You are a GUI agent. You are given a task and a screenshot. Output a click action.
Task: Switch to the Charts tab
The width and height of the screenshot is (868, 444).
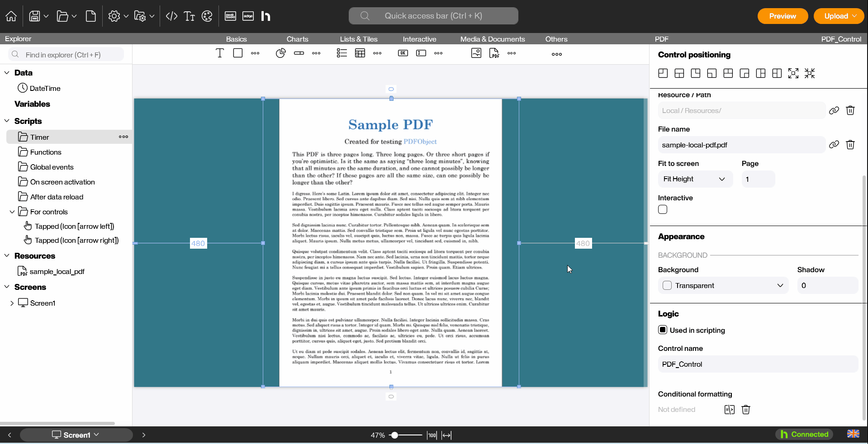click(x=297, y=39)
